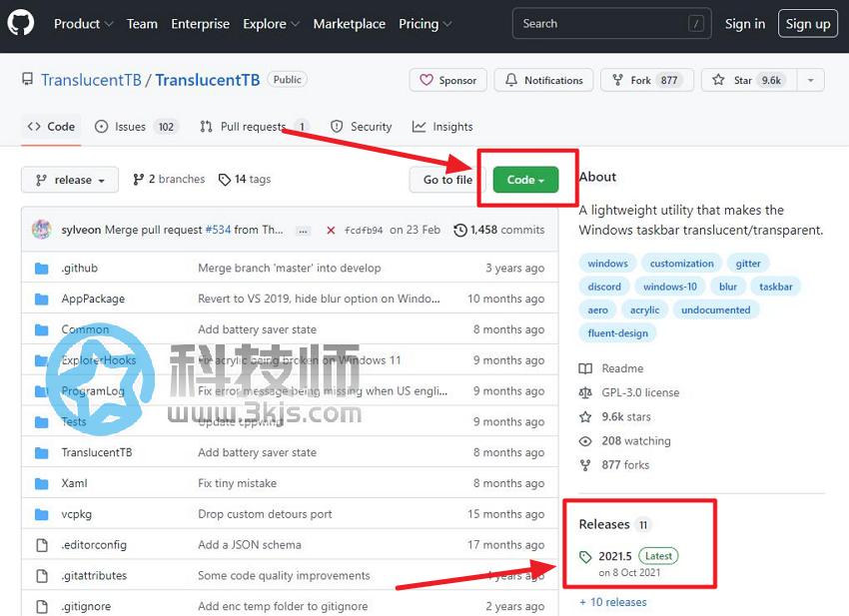Click the windows topic tag

tap(607, 264)
